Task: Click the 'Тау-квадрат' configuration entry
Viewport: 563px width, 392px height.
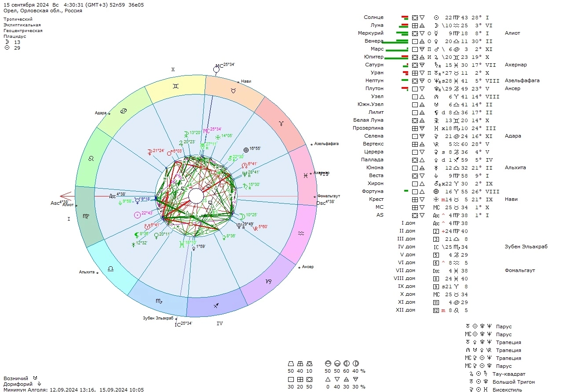Action: coord(509,374)
